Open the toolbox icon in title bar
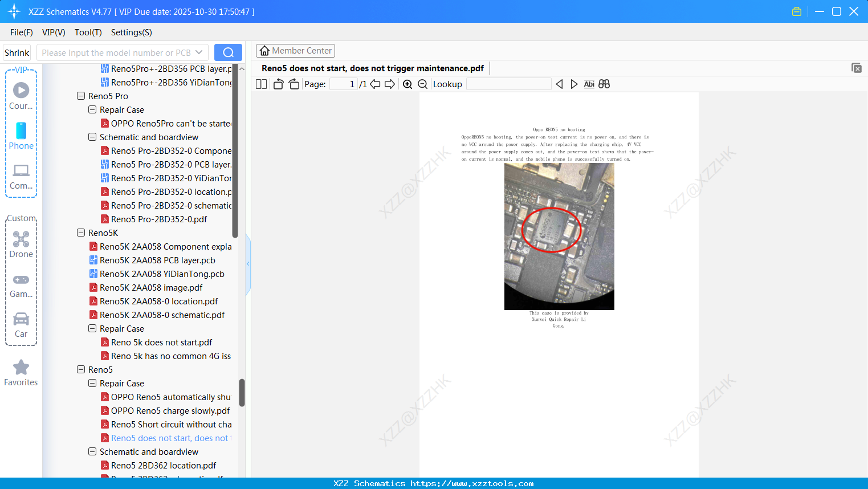The width and height of the screenshot is (868, 489). tap(797, 11)
